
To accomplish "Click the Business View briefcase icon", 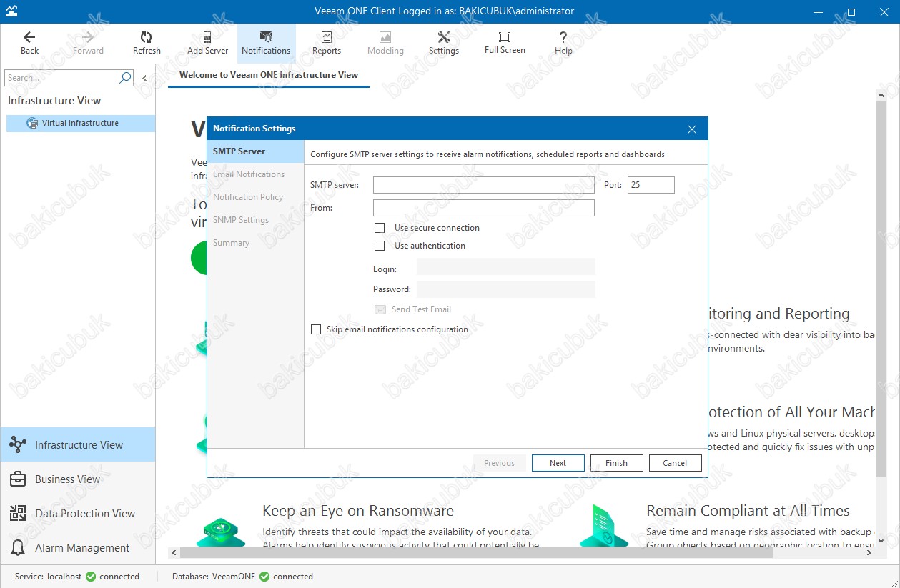I will click(x=18, y=479).
